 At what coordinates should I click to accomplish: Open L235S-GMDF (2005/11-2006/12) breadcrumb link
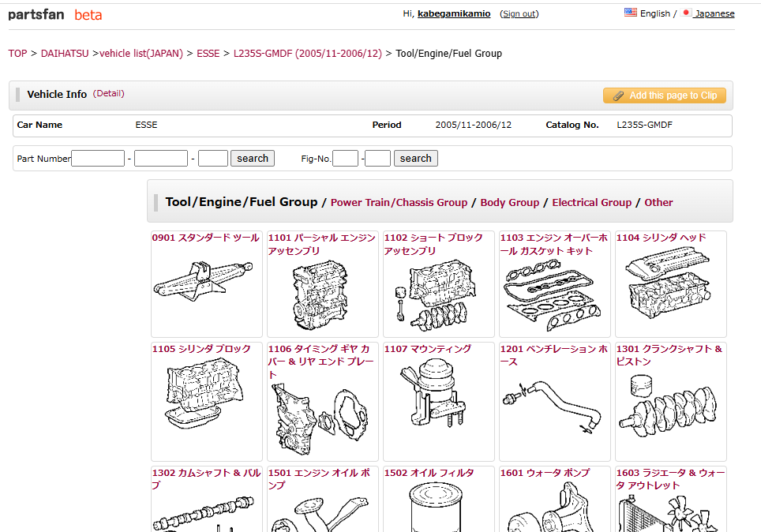point(308,54)
